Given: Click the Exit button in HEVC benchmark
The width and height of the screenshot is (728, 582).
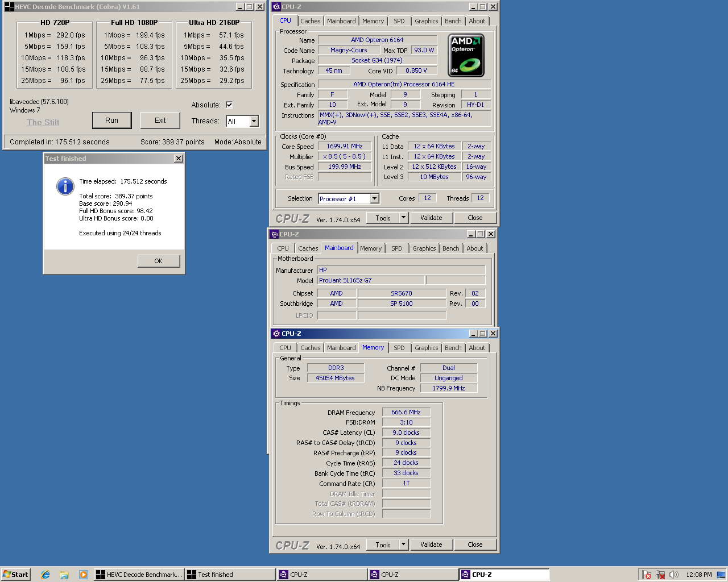Looking at the screenshot, I should click(x=160, y=120).
